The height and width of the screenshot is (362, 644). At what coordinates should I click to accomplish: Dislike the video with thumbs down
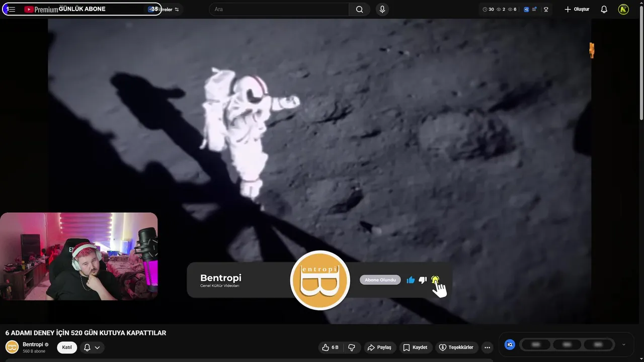click(352, 347)
